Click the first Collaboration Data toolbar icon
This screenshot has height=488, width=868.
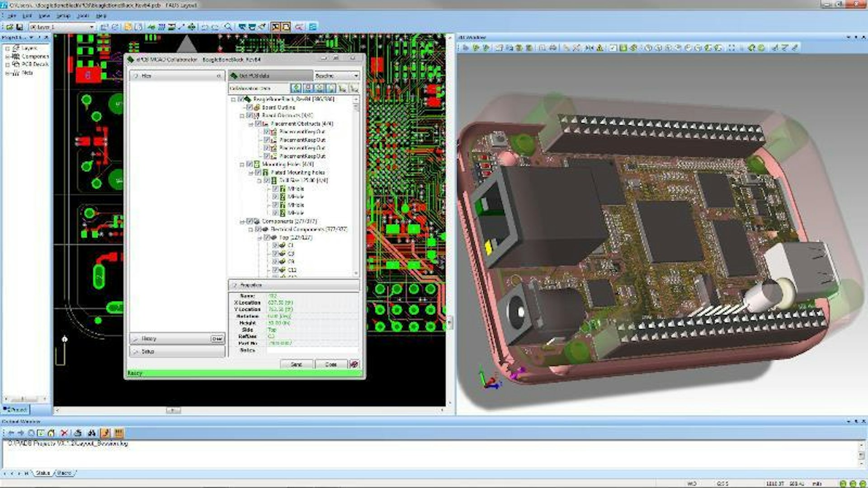click(x=296, y=88)
